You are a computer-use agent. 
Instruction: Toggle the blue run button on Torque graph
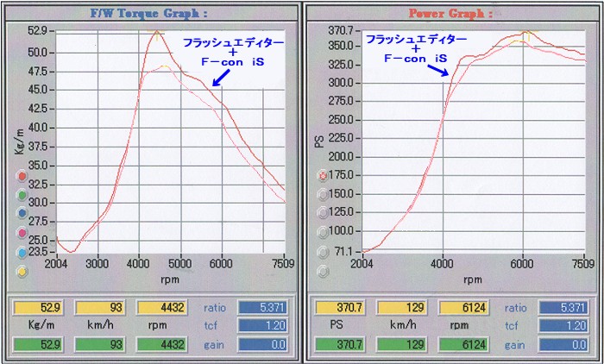click(x=22, y=213)
